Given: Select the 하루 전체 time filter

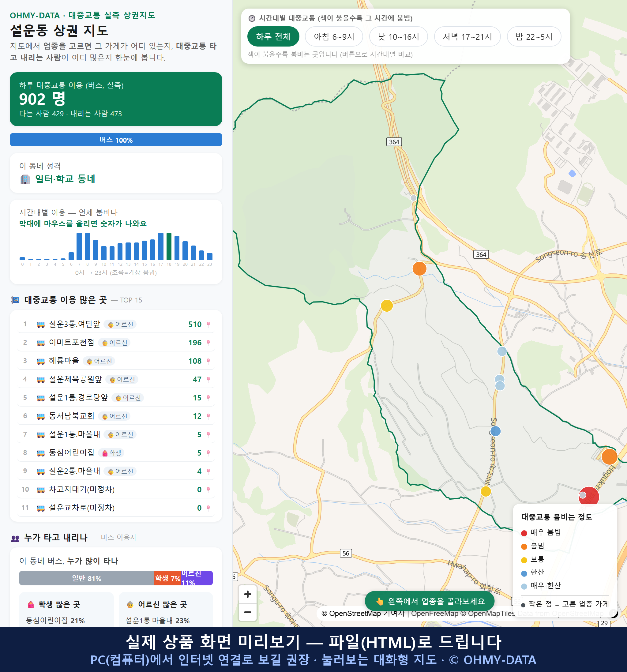Looking at the screenshot, I should pos(273,36).
